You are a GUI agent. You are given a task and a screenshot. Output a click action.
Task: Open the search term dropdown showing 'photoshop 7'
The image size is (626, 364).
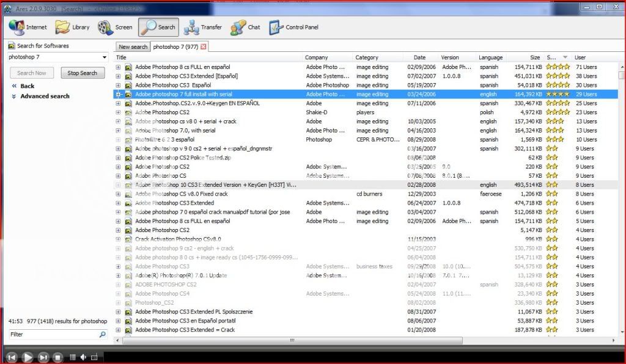[x=104, y=57]
